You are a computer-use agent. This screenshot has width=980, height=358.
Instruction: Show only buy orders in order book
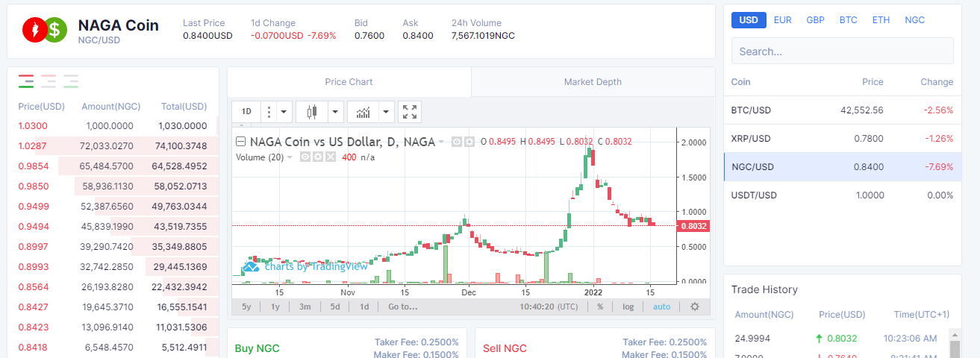point(71,81)
